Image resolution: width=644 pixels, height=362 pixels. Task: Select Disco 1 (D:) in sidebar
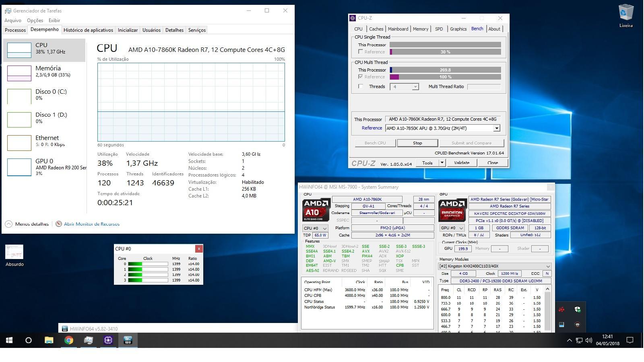pyautogui.click(x=44, y=119)
